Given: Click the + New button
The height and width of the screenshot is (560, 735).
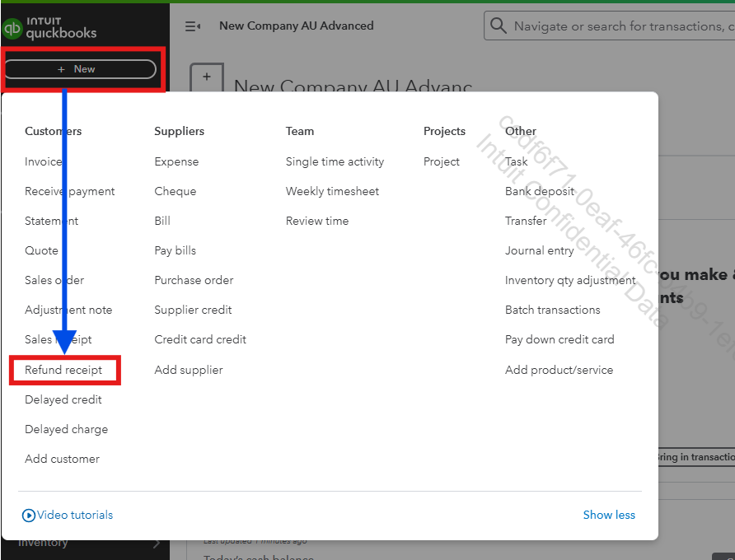Looking at the screenshot, I should [80, 69].
